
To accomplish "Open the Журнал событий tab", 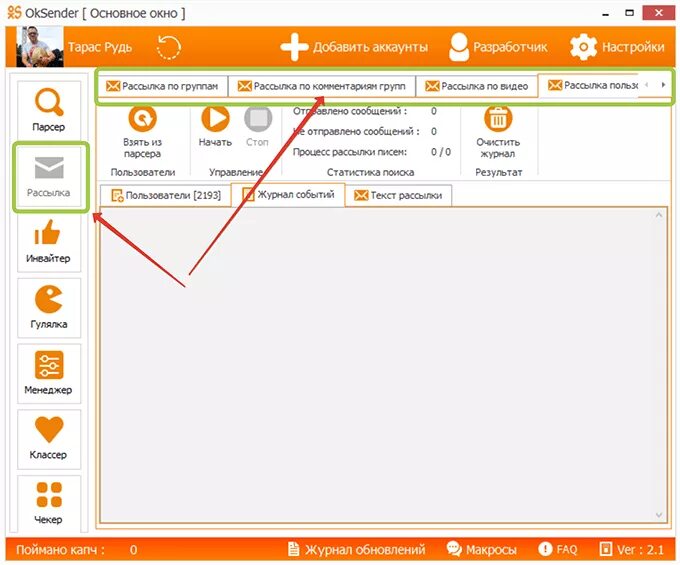I will point(288,194).
